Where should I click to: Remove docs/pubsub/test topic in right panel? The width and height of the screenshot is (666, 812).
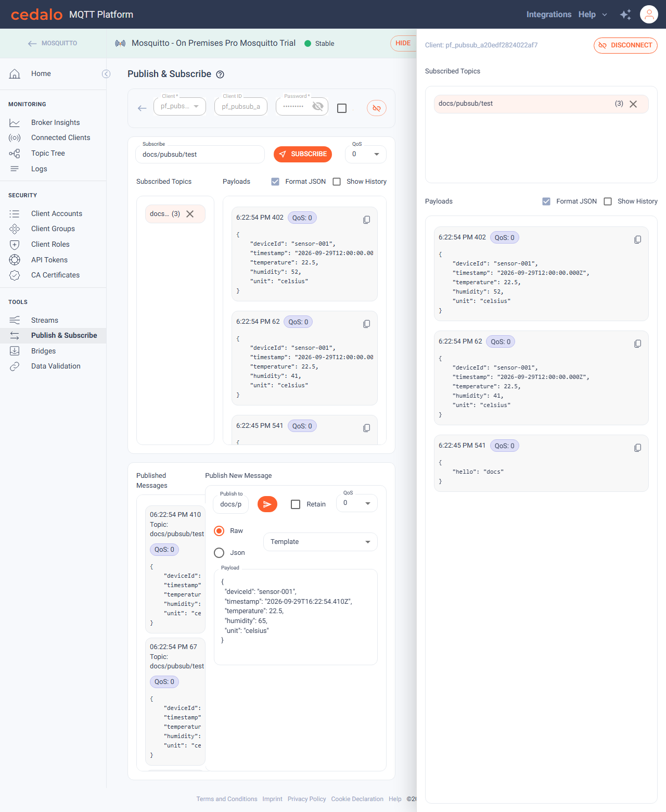[633, 104]
